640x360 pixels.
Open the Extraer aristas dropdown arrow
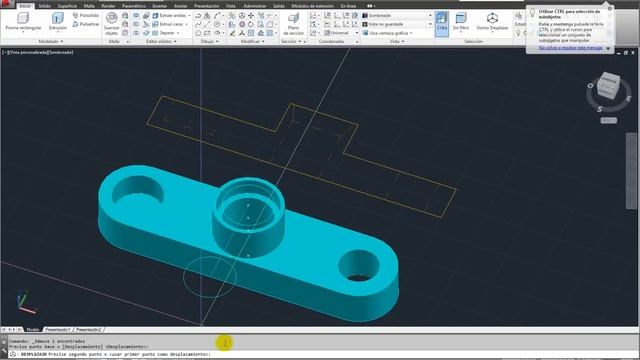189,15
